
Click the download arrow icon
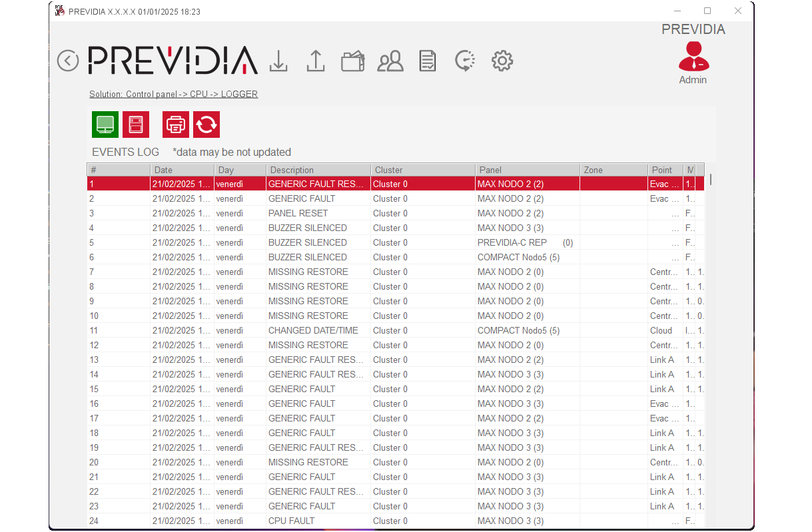278,61
